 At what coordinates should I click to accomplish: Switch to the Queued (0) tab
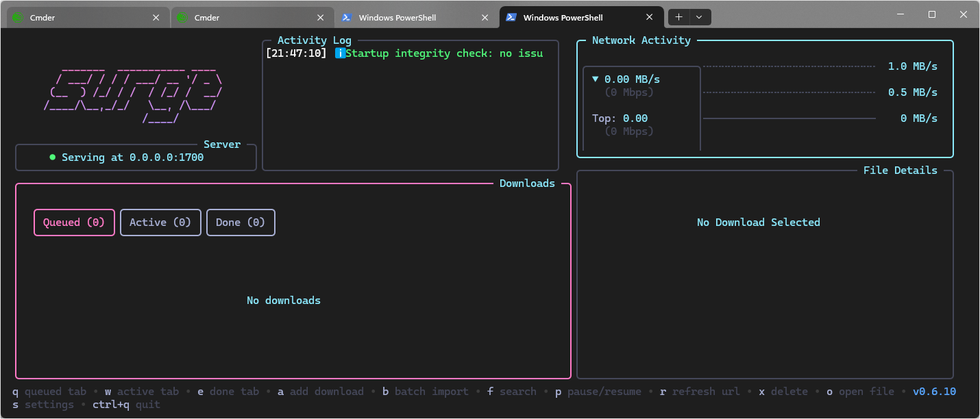(x=74, y=223)
